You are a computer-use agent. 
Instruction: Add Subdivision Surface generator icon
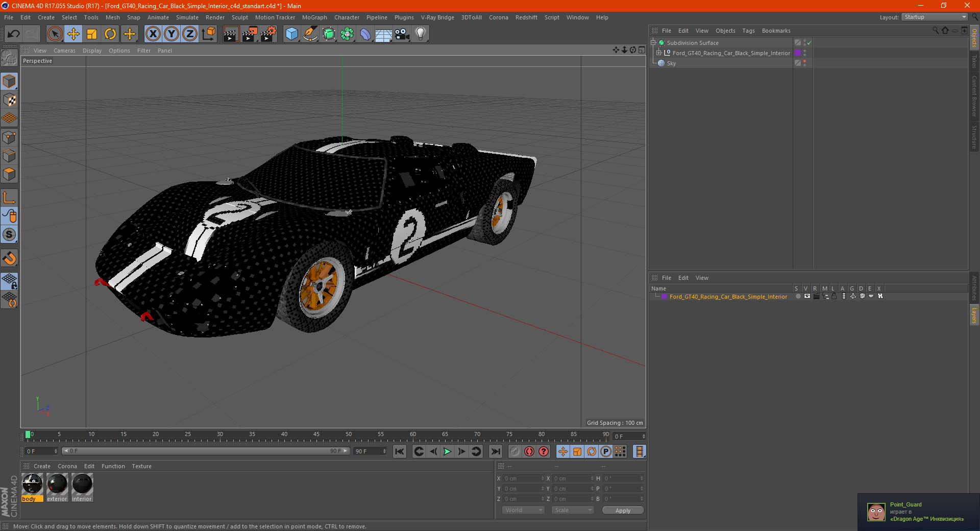[x=329, y=34]
